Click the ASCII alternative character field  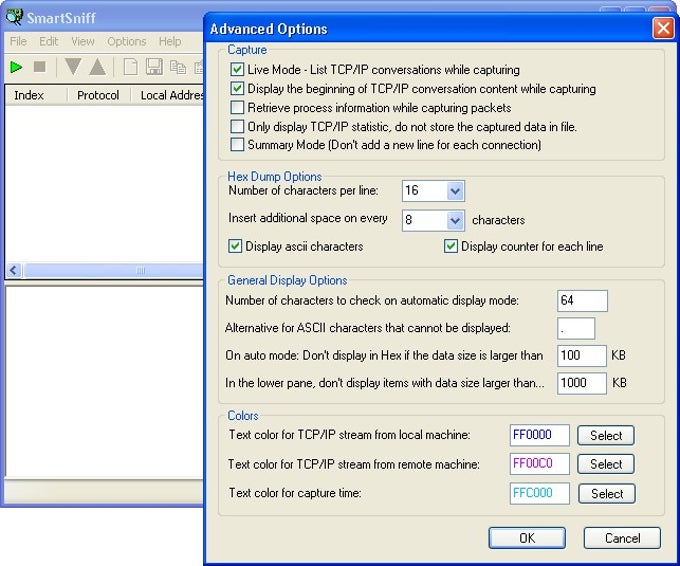tap(576, 328)
